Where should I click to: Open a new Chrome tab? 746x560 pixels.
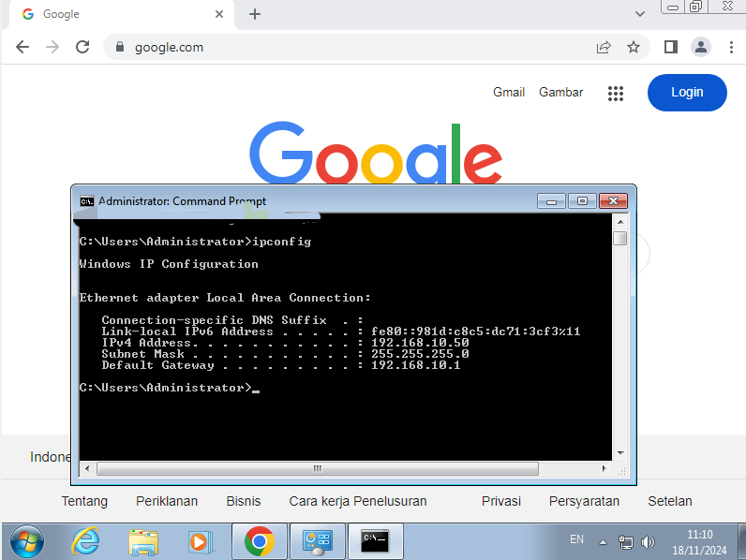pyautogui.click(x=255, y=14)
